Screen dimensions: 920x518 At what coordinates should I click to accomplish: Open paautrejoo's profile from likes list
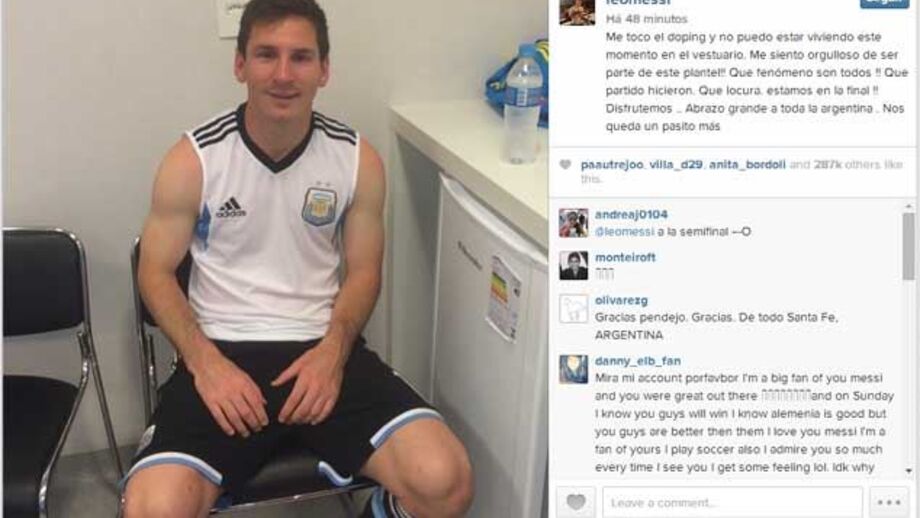click(x=612, y=165)
